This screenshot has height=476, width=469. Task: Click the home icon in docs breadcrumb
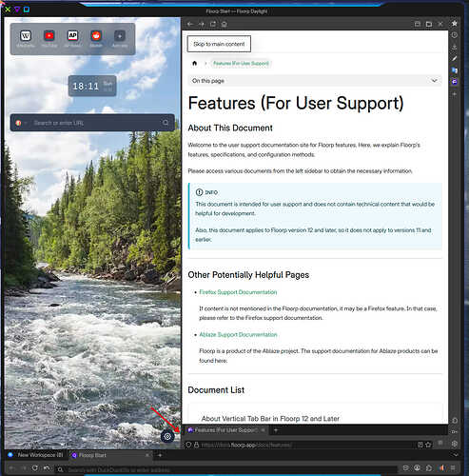(195, 63)
